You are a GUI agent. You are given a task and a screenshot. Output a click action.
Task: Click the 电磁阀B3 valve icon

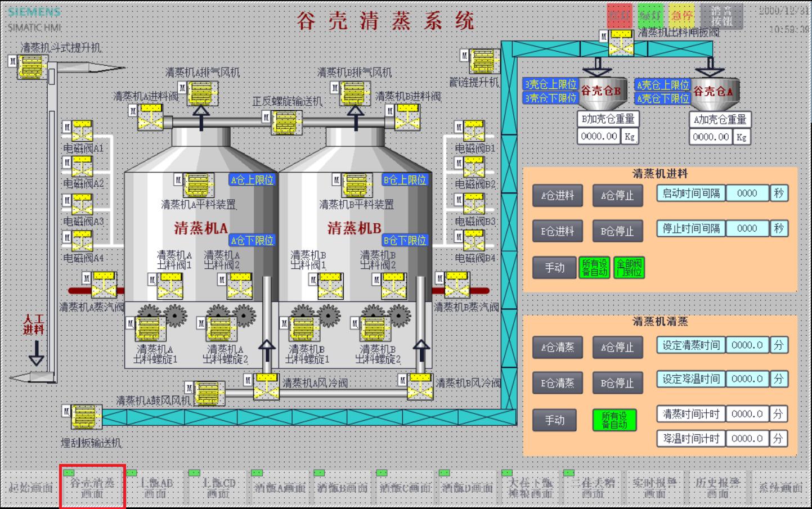(474, 204)
